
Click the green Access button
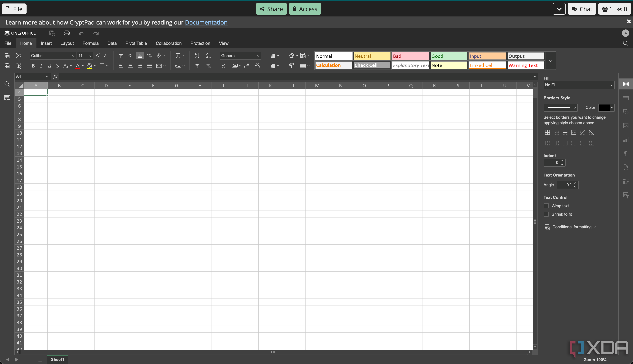point(305,9)
